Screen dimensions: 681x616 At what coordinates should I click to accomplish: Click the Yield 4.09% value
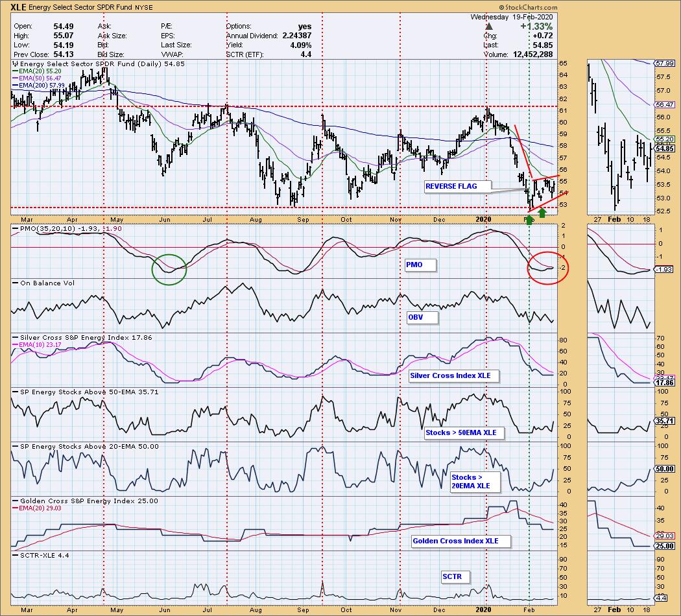[x=300, y=45]
